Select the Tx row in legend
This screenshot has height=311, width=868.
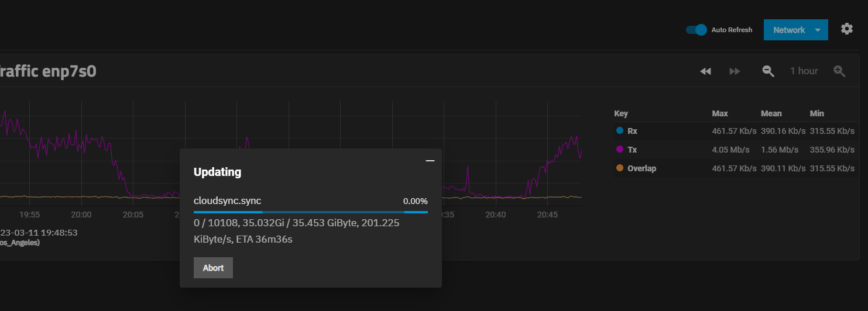[x=736, y=150]
